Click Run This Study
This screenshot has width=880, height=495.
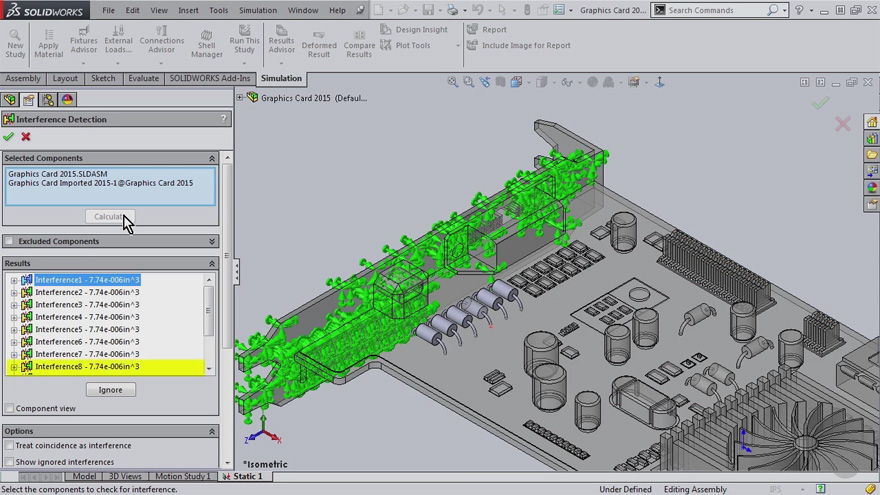[x=244, y=40]
